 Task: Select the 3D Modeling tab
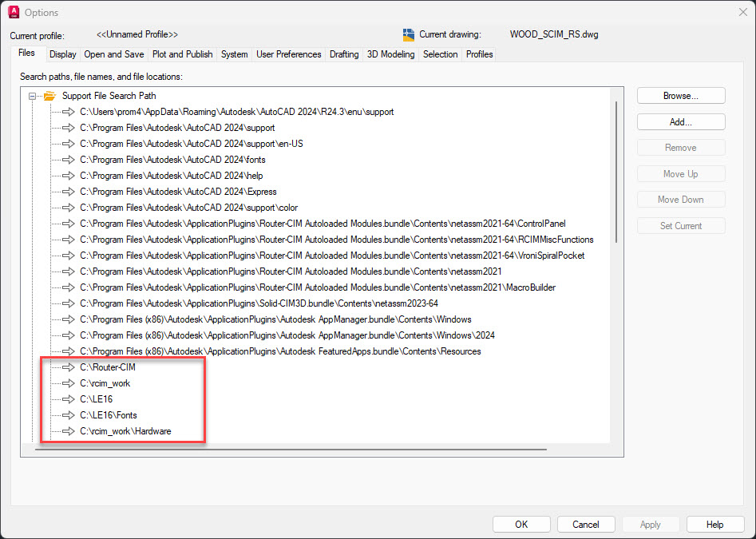click(390, 54)
